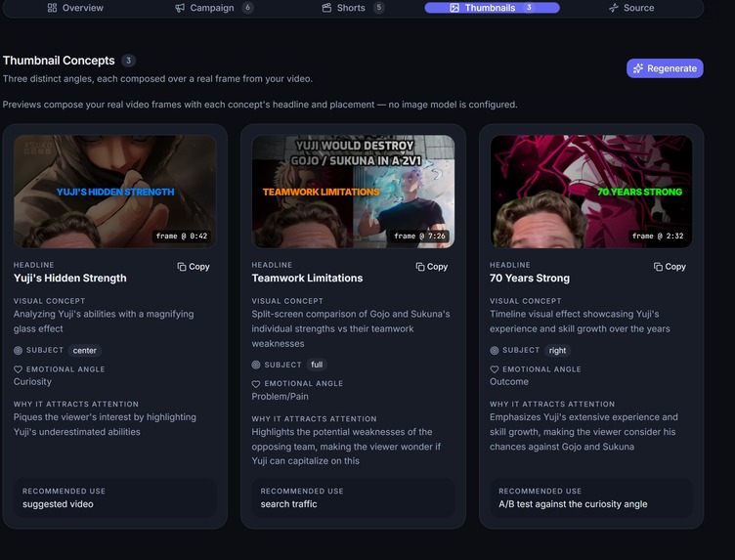Click the Thumbnails image icon
The image size is (735, 560).
pyautogui.click(x=454, y=8)
